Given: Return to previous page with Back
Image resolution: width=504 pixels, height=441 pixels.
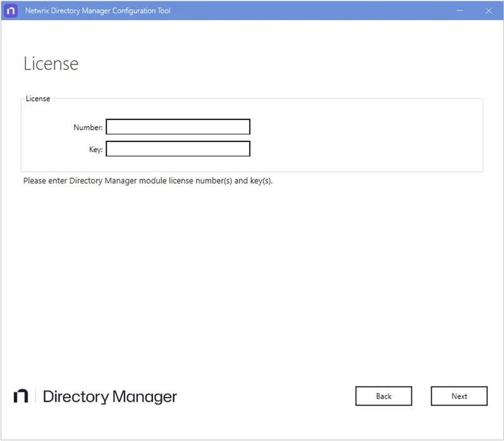Looking at the screenshot, I should pos(383,396).
